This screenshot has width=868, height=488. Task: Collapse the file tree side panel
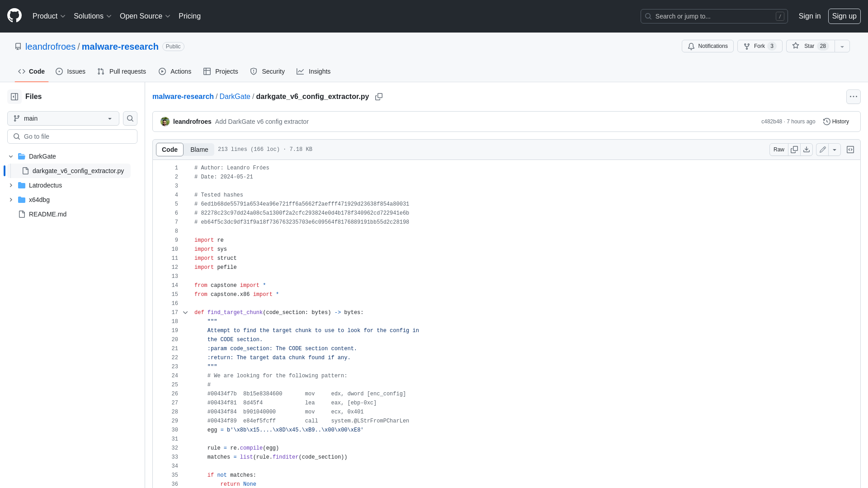point(14,97)
